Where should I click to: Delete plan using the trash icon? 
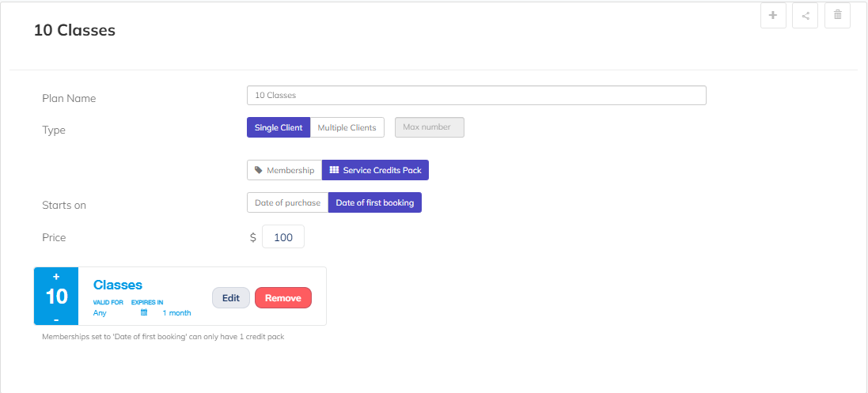pos(838,16)
